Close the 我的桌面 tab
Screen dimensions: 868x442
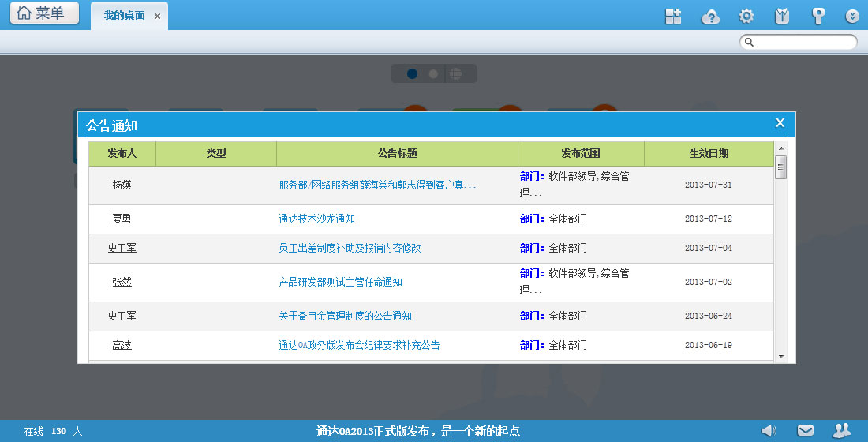pos(158,17)
